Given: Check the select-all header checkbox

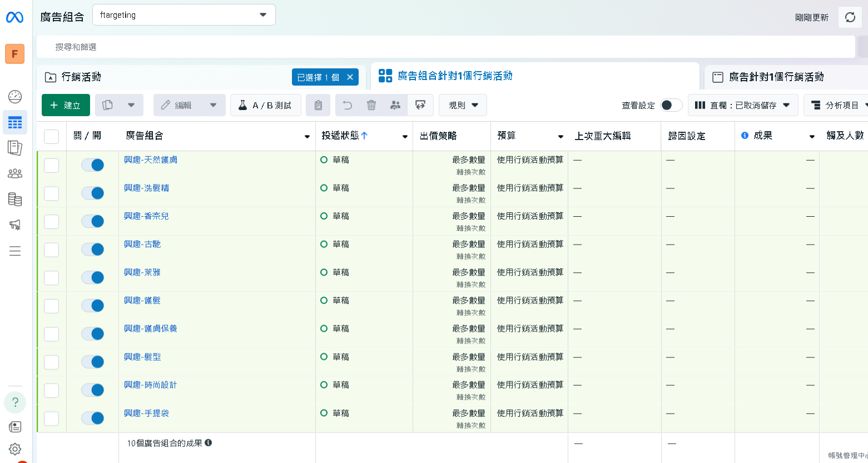Looking at the screenshot, I should pyautogui.click(x=51, y=136).
